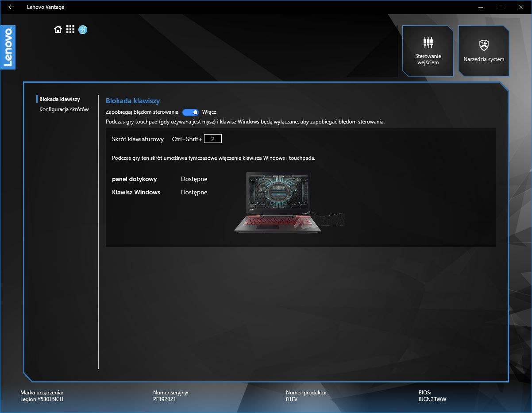Click the Lenovo logo in the sidebar
Viewport: 532px width, 413px height.
click(8, 46)
